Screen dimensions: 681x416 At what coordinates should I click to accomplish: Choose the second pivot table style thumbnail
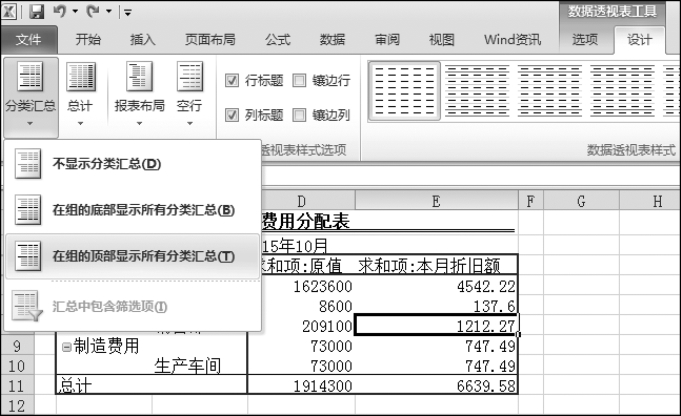pyautogui.click(x=477, y=91)
